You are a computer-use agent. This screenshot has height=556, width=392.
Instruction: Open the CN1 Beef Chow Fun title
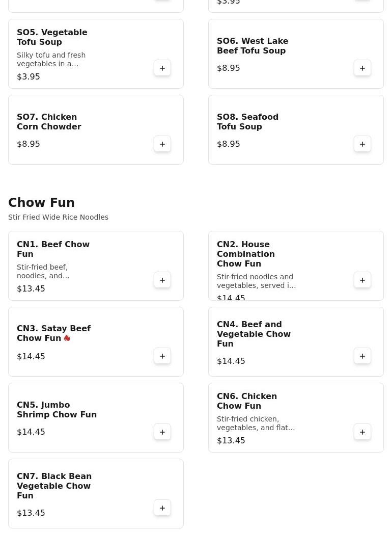pyautogui.click(x=53, y=249)
